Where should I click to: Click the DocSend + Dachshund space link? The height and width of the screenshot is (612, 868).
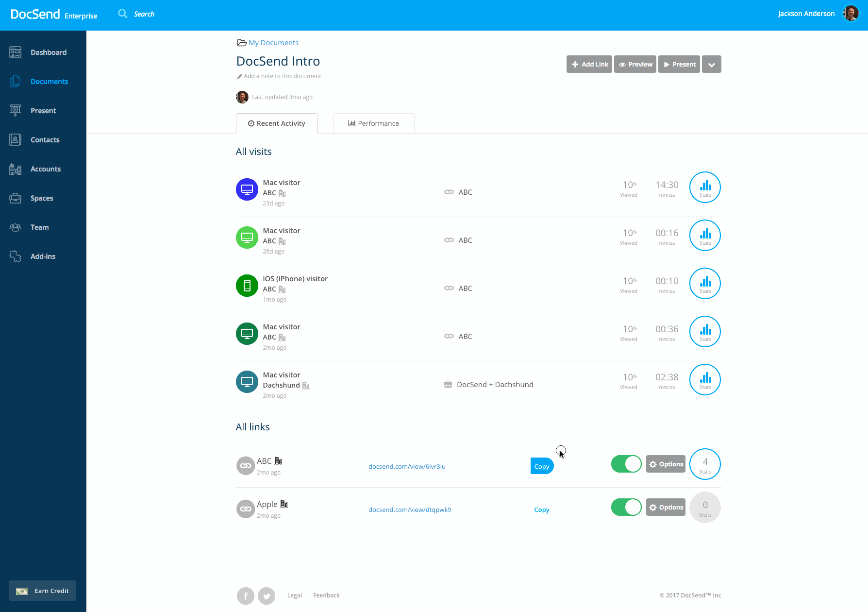[x=495, y=385]
